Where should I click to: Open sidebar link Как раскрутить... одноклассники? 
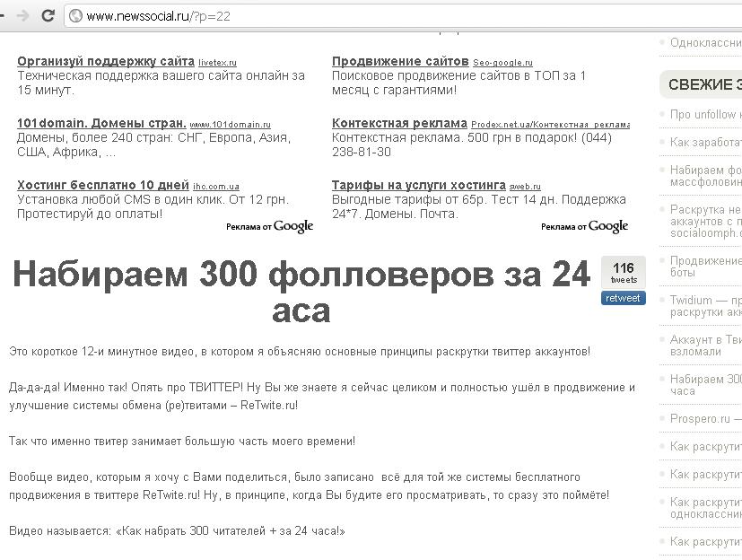(x=705, y=508)
